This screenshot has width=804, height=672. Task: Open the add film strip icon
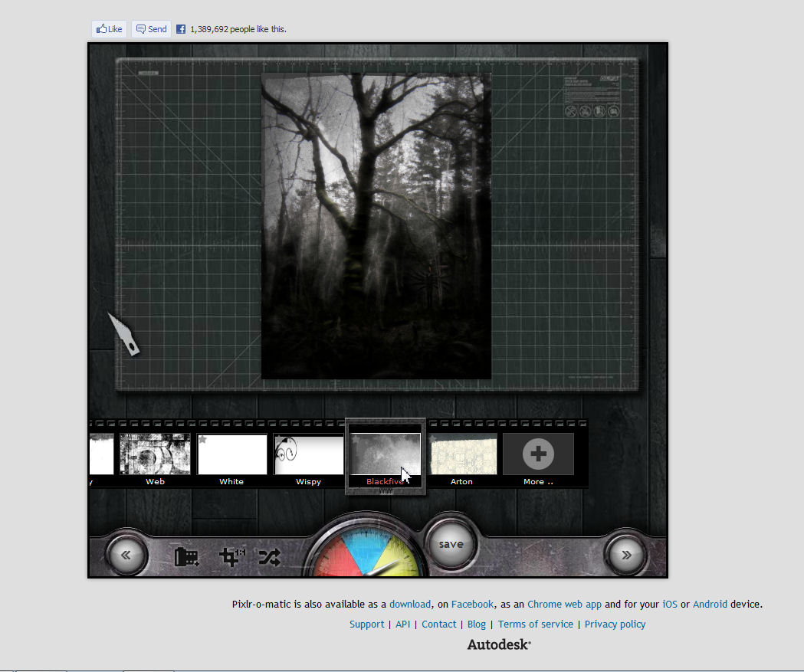tap(187, 557)
